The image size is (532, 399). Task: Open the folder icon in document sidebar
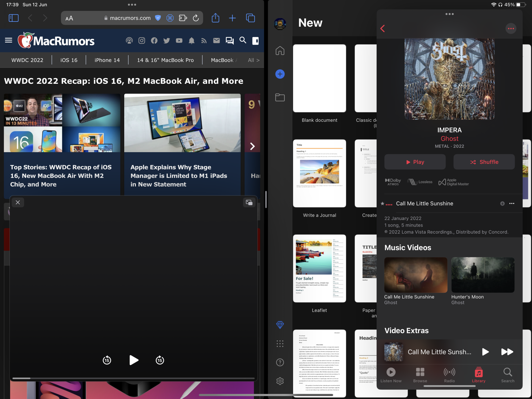point(280,97)
